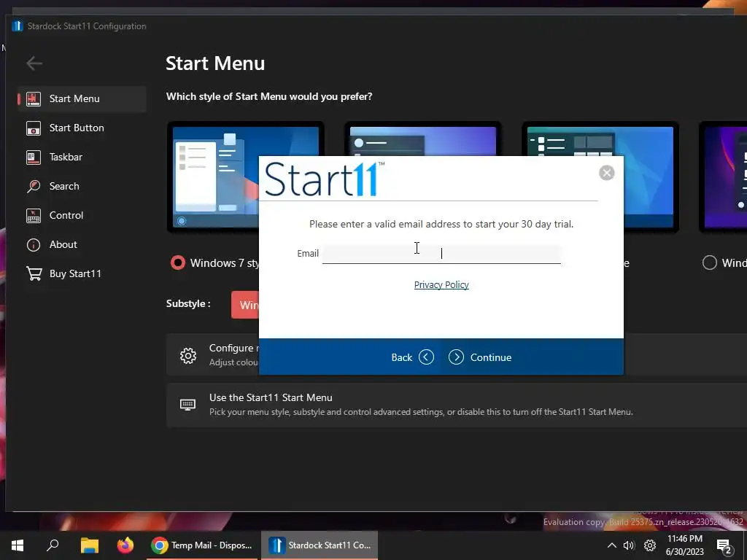Launch Firefox from the taskbar
747x560 pixels.
point(125,545)
